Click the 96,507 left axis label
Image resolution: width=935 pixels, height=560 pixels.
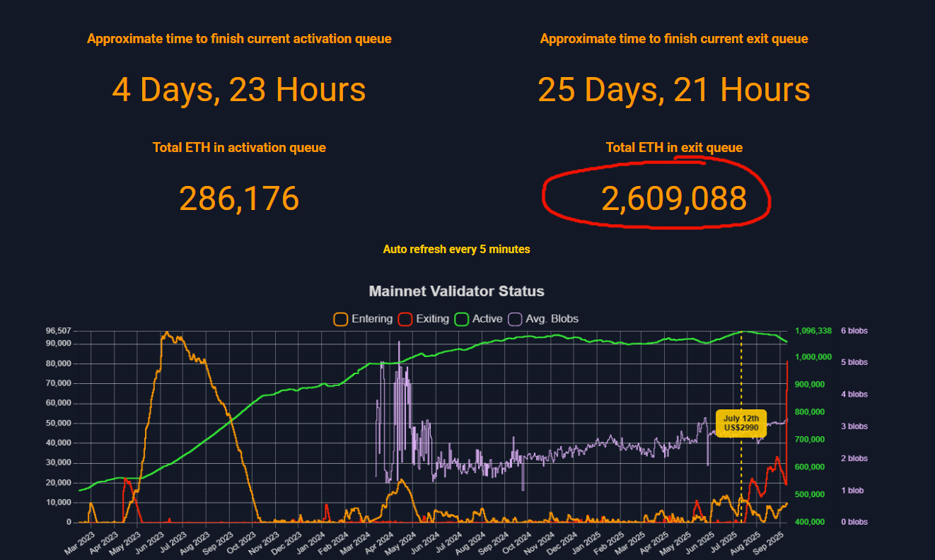[58, 331]
